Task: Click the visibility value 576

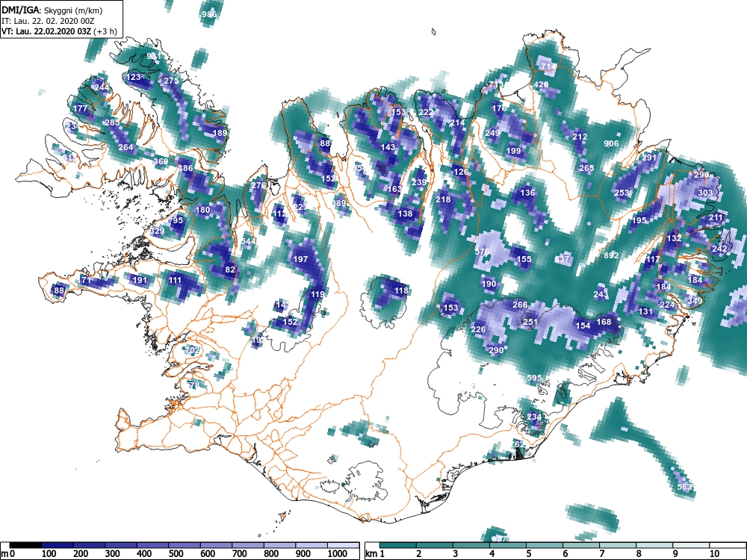Action: click(x=482, y=252)
